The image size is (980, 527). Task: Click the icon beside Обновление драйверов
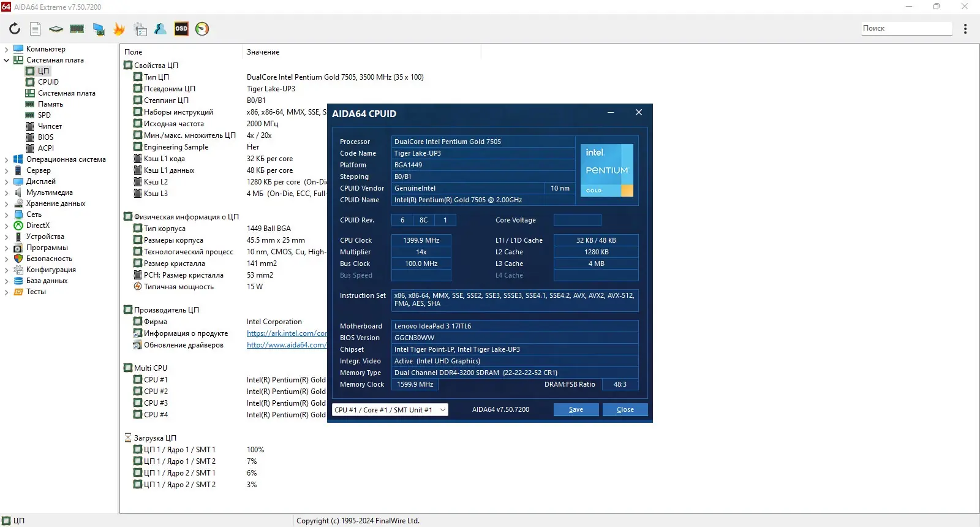click(x=138, y=345)
